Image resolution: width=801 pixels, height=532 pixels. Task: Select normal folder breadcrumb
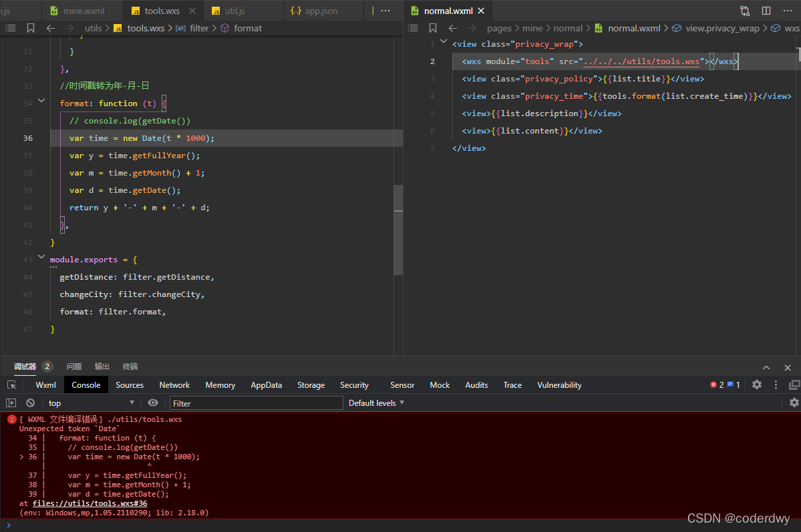[x=568, y=28]
